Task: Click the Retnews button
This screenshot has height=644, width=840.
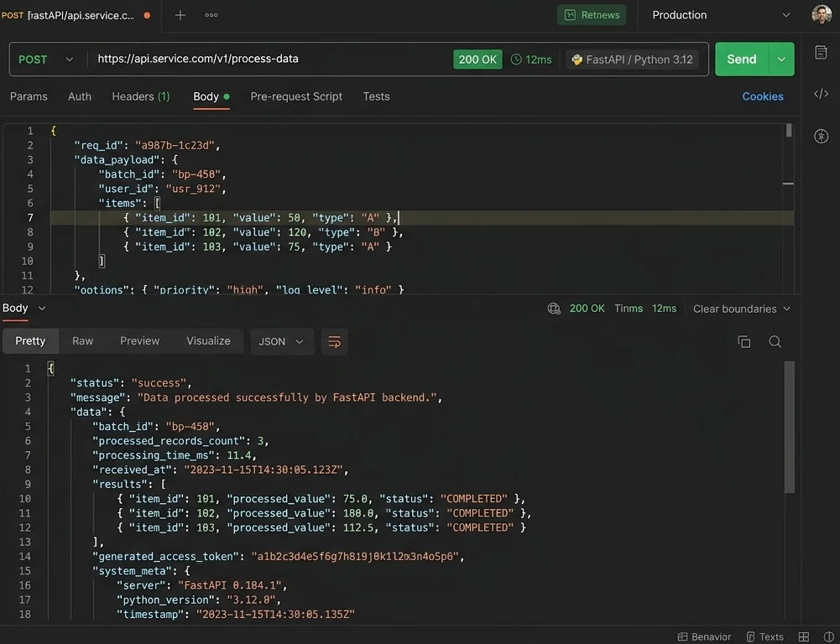Action: 592,15
